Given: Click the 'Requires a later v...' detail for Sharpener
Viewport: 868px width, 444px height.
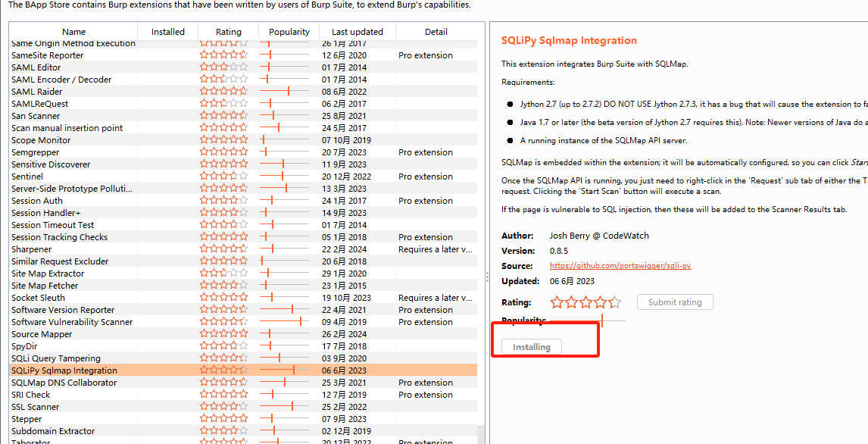Looking at the screenshot, I should (x=435, y=250).
